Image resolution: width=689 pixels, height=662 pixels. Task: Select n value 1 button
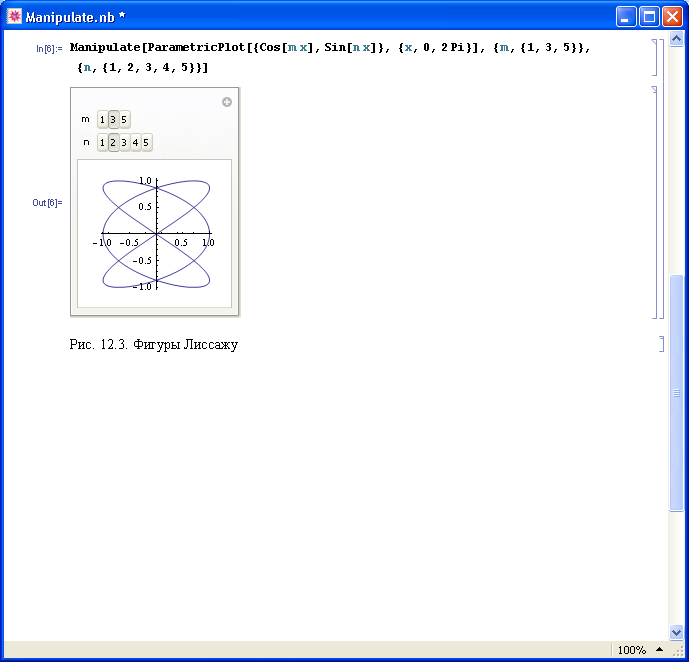pyautogui.click(x=102, y=142)
